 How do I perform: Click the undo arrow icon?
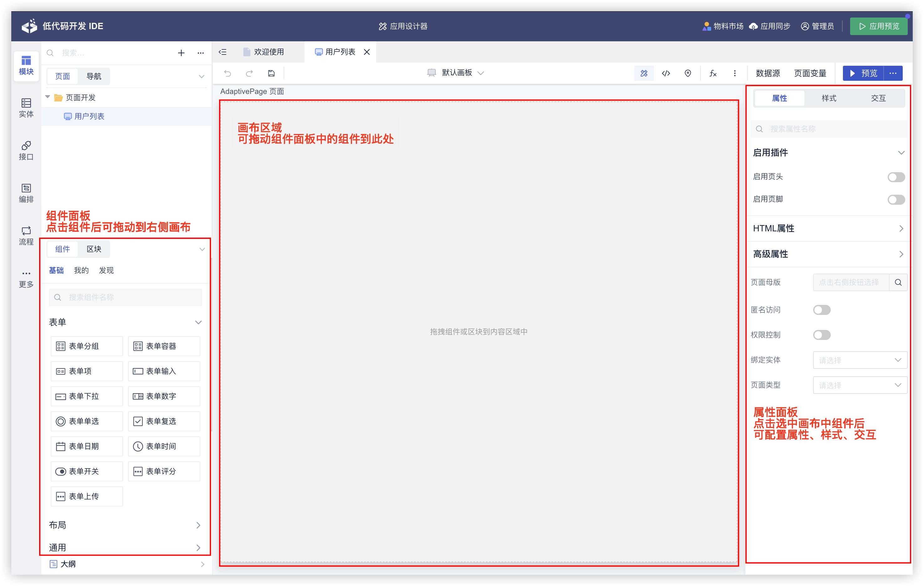[x=228, y=73]
